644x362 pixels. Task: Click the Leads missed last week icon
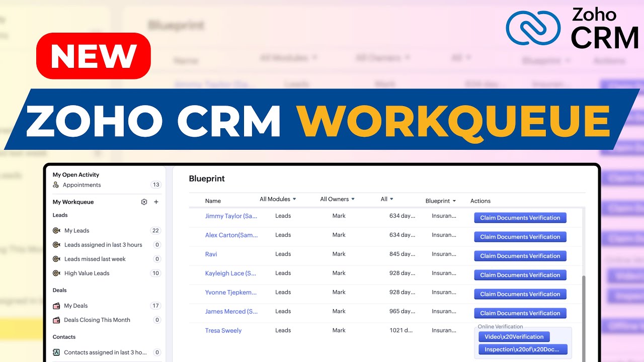click(x=56, y=259)
